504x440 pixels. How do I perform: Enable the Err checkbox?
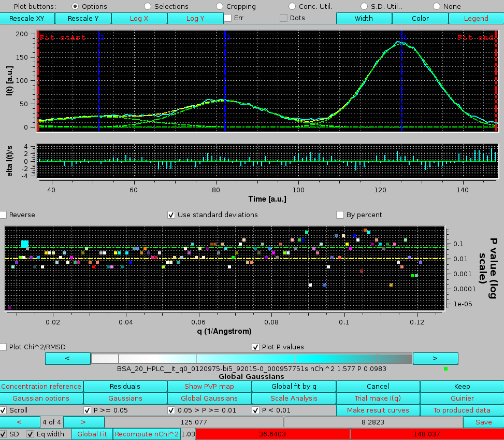(227, 18)
